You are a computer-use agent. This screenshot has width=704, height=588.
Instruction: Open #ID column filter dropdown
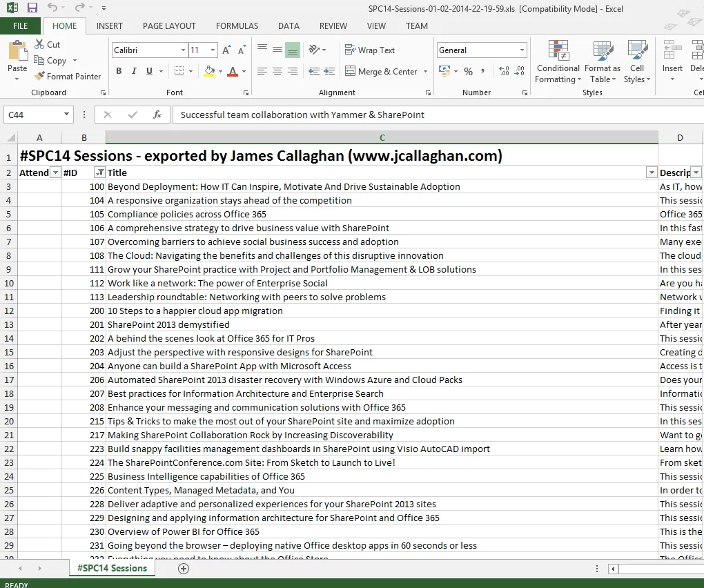point(99,173)
